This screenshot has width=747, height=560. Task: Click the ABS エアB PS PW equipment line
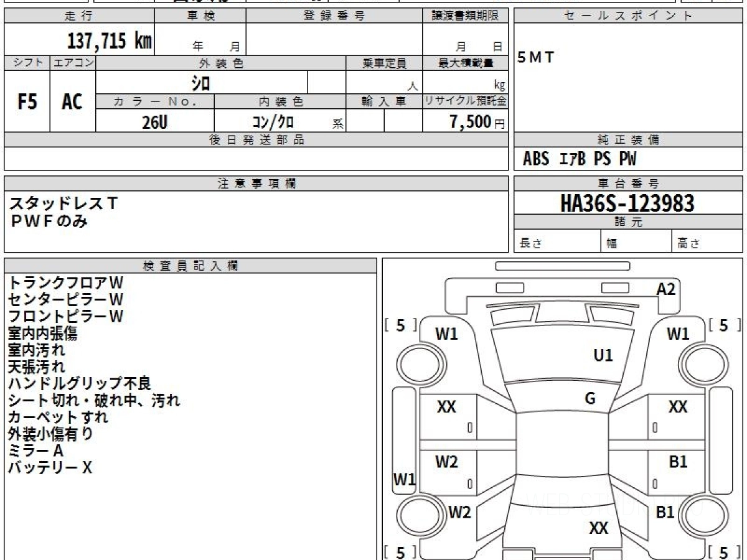(580, 159)
